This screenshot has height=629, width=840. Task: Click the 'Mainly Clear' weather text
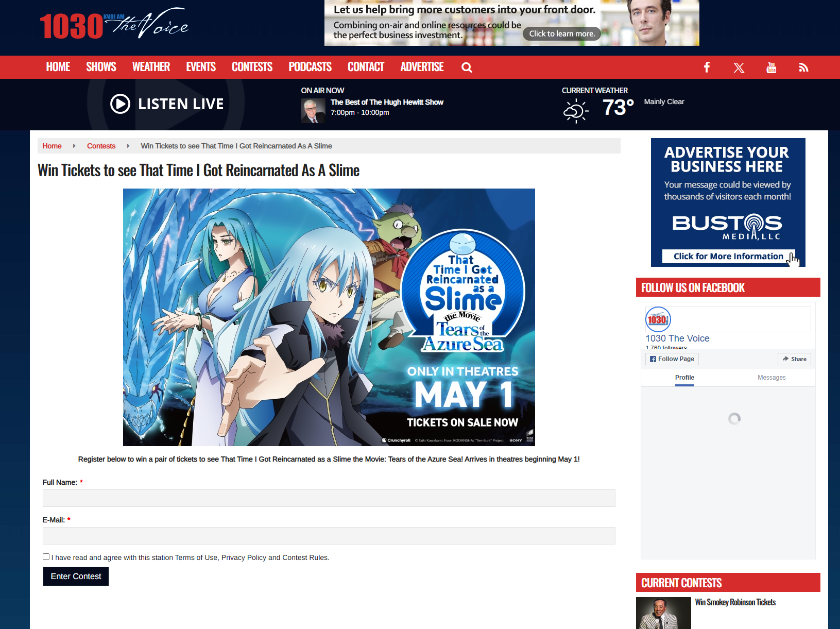point(664,101)
